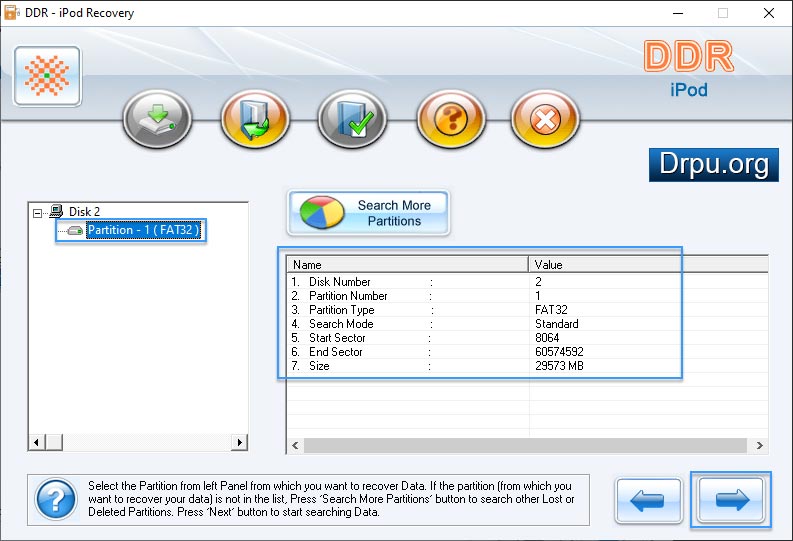The width and height of the screenshot is (793, 541).
Task: Click the Value column header
Action: pos(648,264)
